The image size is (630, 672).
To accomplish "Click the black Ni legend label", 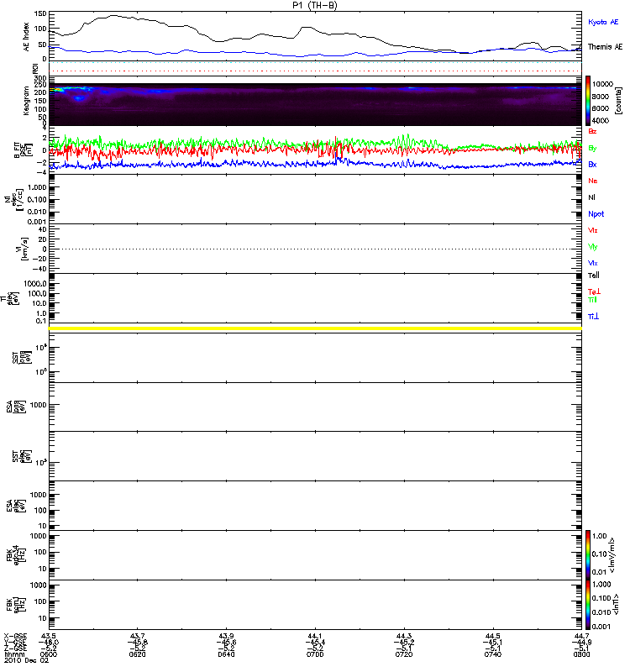I will (591, 197).
